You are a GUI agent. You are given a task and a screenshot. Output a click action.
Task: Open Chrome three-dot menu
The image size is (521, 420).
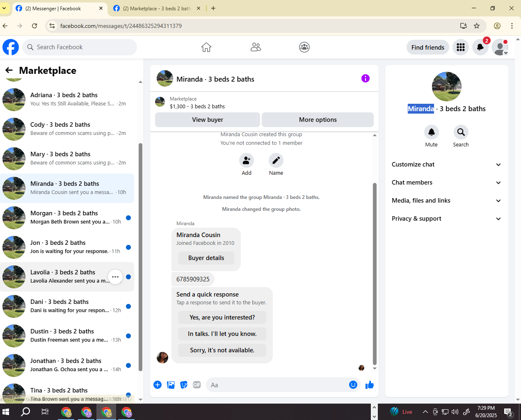[x=512, y=26]
